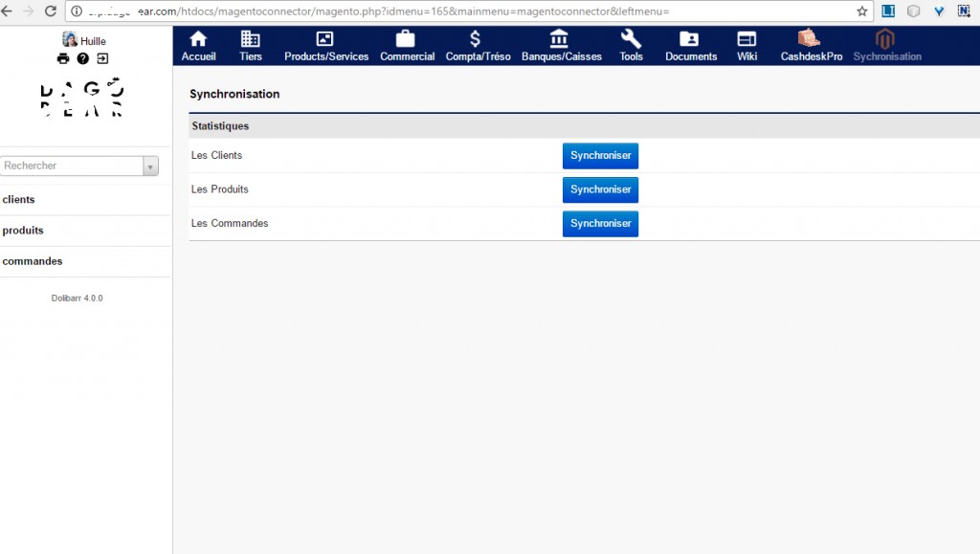The width and height of the screenshot is (980, 554).
Task: Click the Les Produits row label
Action: coord(219,189)
